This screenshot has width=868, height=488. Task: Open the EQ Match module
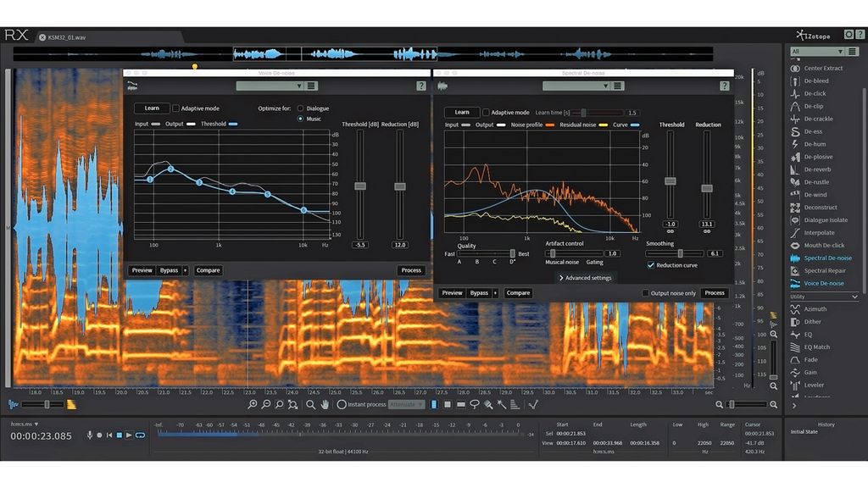[811, 347]
